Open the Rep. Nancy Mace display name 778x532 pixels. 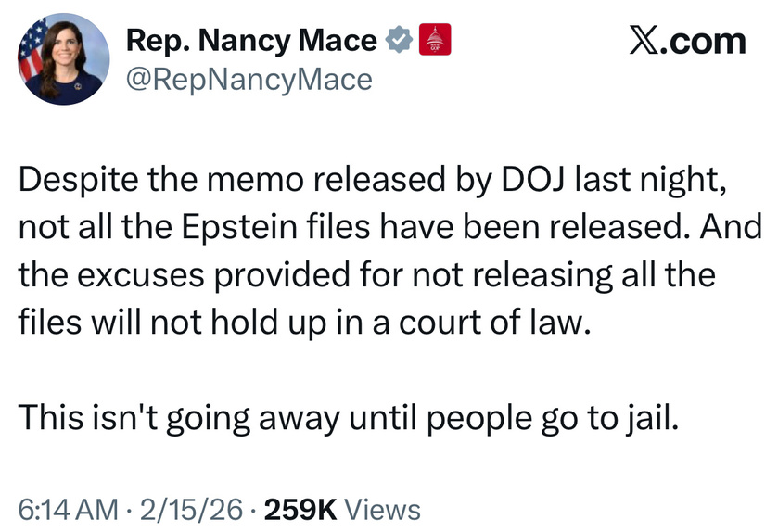click(251, 41)
